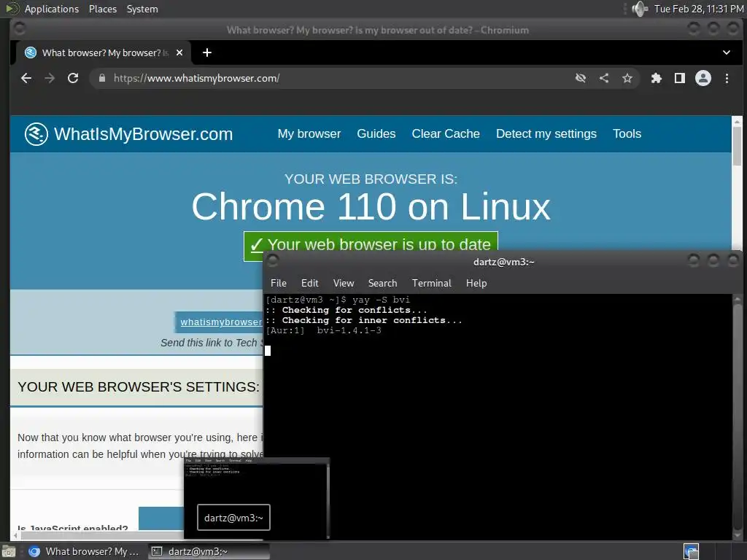
Task: Click the crossed-eye tracking icon in address bar
Action: pos(580,78)
